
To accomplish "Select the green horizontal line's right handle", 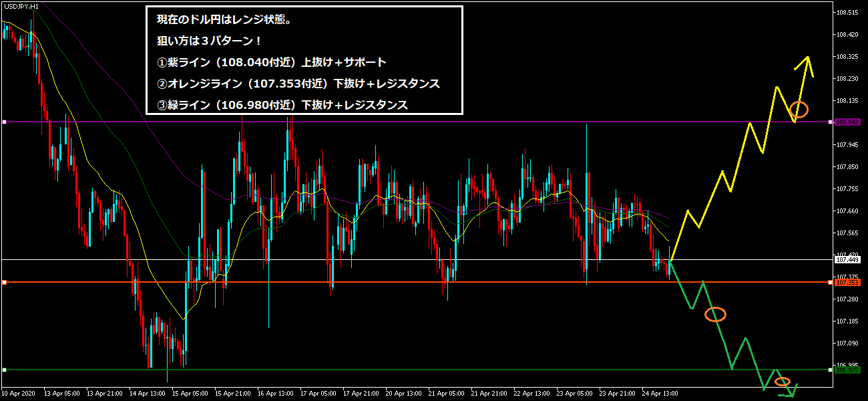I will [x=830, y=370].
